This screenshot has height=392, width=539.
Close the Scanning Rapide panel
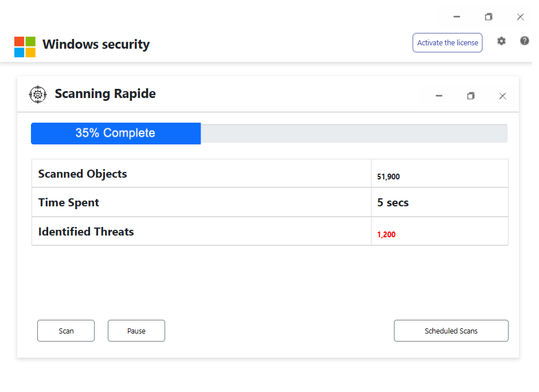click(502, 96)
